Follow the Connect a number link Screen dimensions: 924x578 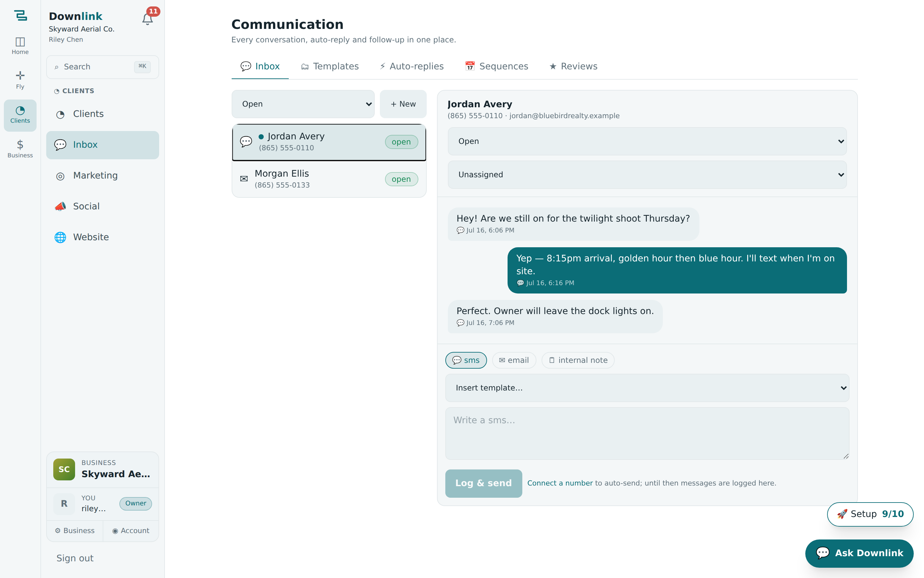[x=560, y=483]
